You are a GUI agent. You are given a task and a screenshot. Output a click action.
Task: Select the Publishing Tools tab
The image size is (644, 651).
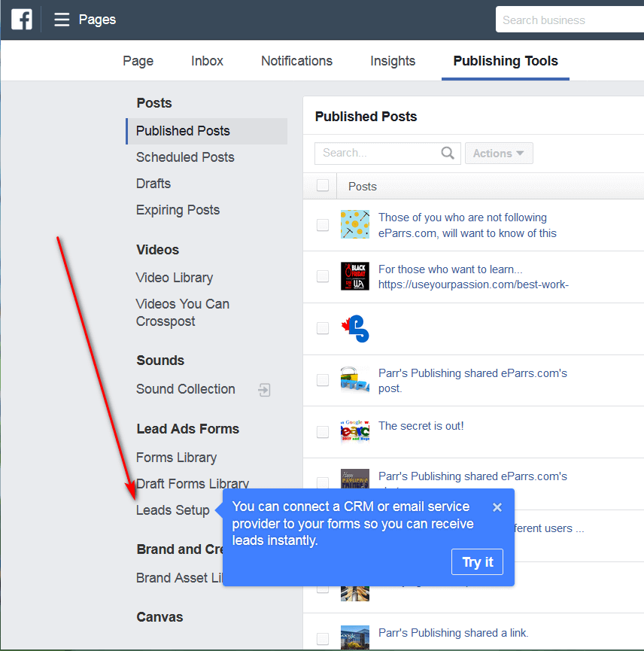pos(506,61)
